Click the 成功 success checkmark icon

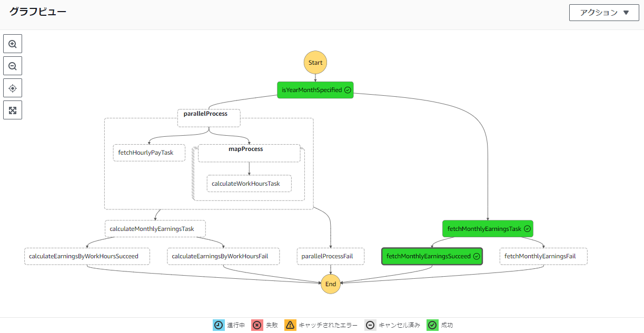432,325
